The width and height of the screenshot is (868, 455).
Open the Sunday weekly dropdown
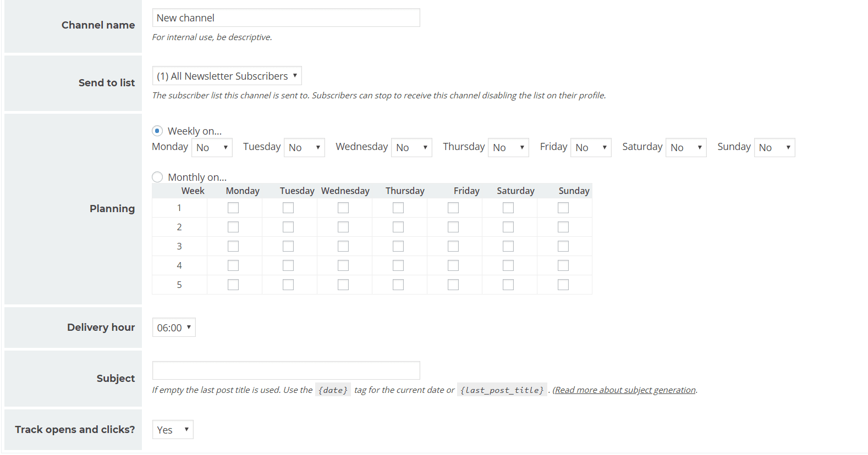coord(774,147)
